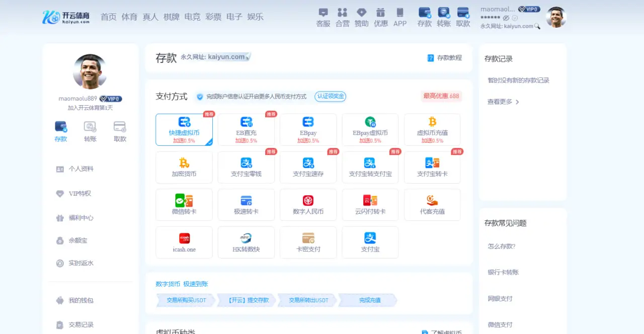Open 网银支付 FAQ item

click(x=500, y=299)
